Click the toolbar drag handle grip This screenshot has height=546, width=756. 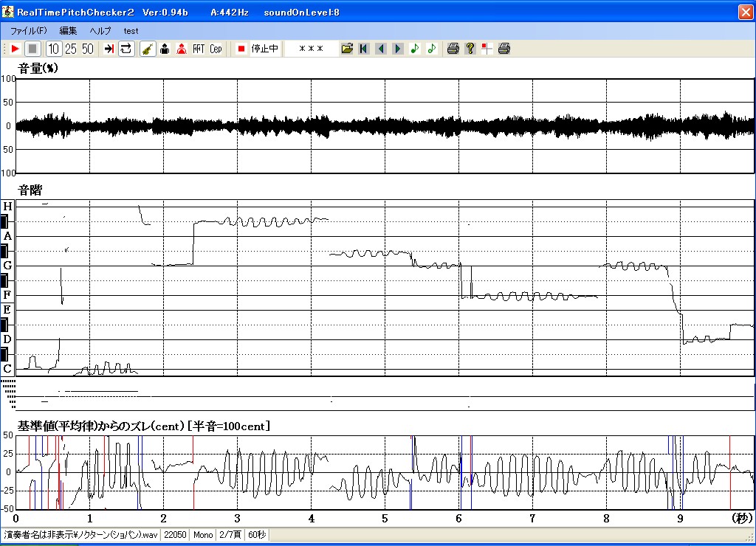(x=4, y=49)
